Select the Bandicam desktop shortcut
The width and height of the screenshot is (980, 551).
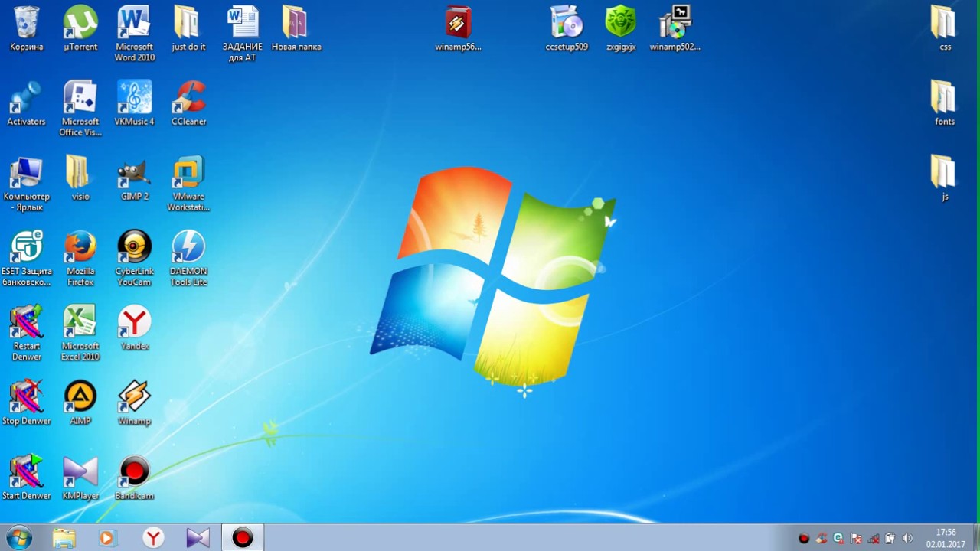(x=134, y=479)
